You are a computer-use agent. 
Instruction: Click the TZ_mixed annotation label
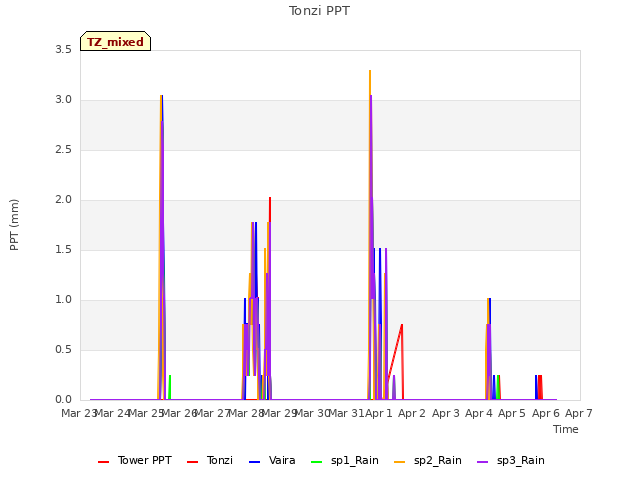tap(116, 42)
